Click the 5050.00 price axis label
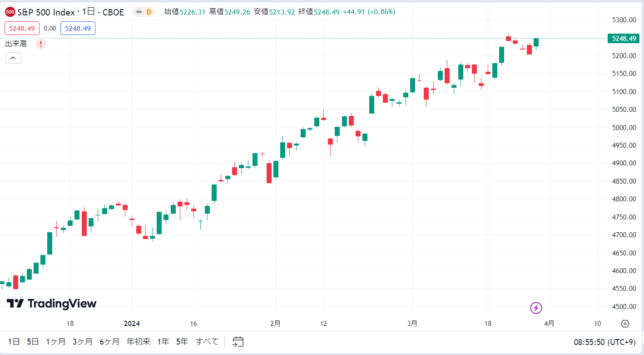This screenshot has height=355, width=644. (x=623, y=110)
